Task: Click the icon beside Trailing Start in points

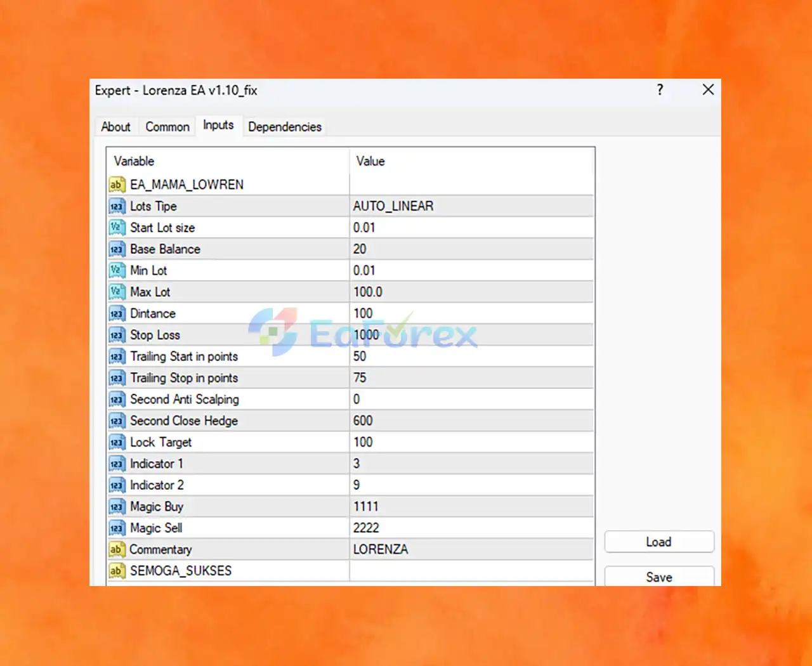Action: 116,356
